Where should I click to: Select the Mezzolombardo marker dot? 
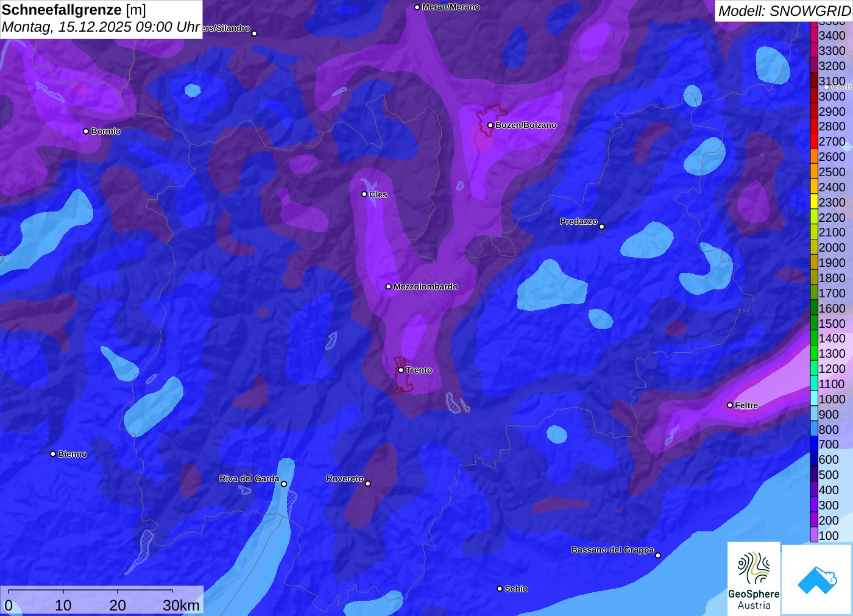tap(389, 286)
